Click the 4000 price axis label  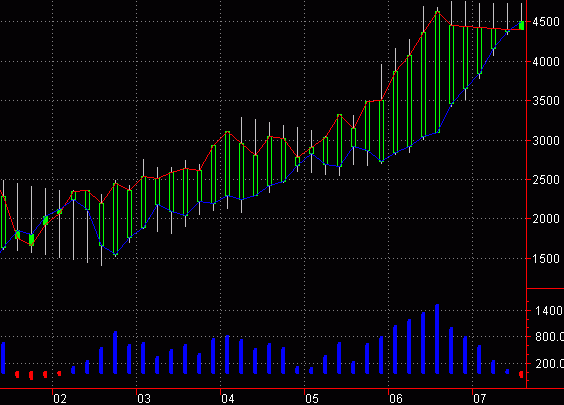pos(546,62)
